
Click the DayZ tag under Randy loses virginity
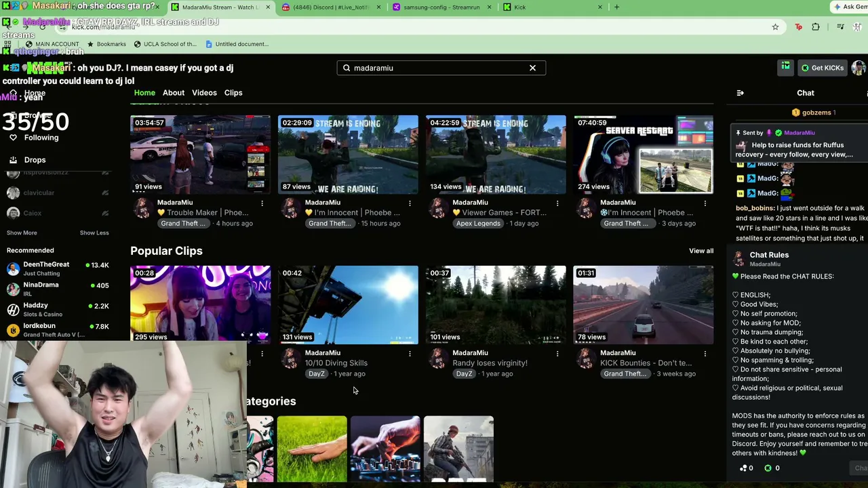pyautogui.click(x=465, y=374)
